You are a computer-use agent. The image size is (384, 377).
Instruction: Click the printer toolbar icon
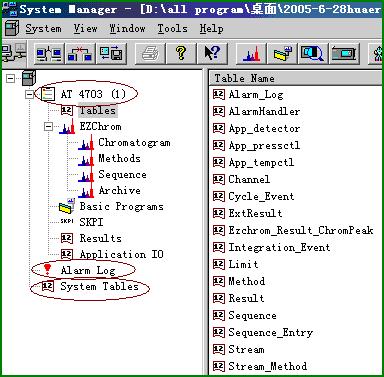150,53
